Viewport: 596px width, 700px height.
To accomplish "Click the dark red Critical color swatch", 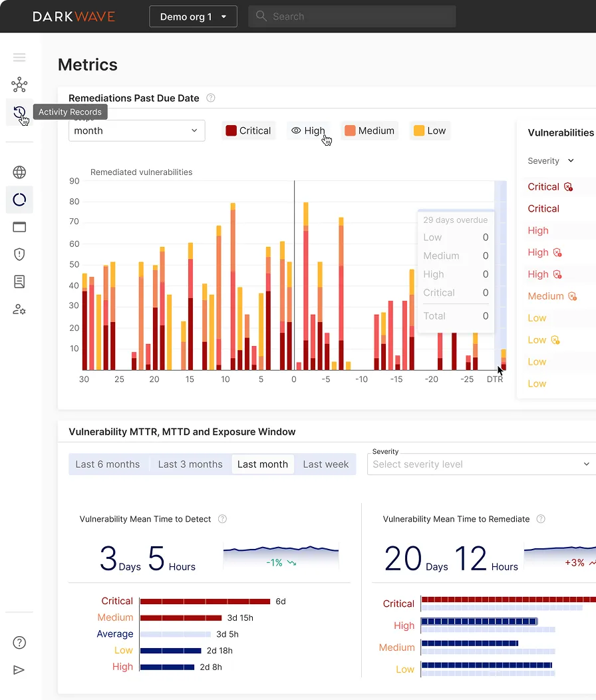I will pyautogui.click(x=231, y=131).
